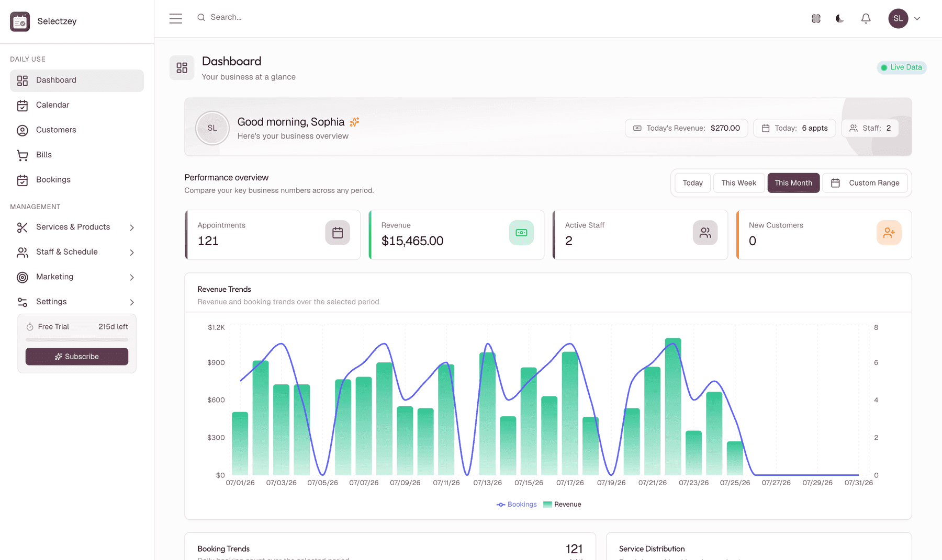Viewport: 942px width, 560px height.
Task: Expand the user account dropdown chevron
Action: [x=917, y=18]
